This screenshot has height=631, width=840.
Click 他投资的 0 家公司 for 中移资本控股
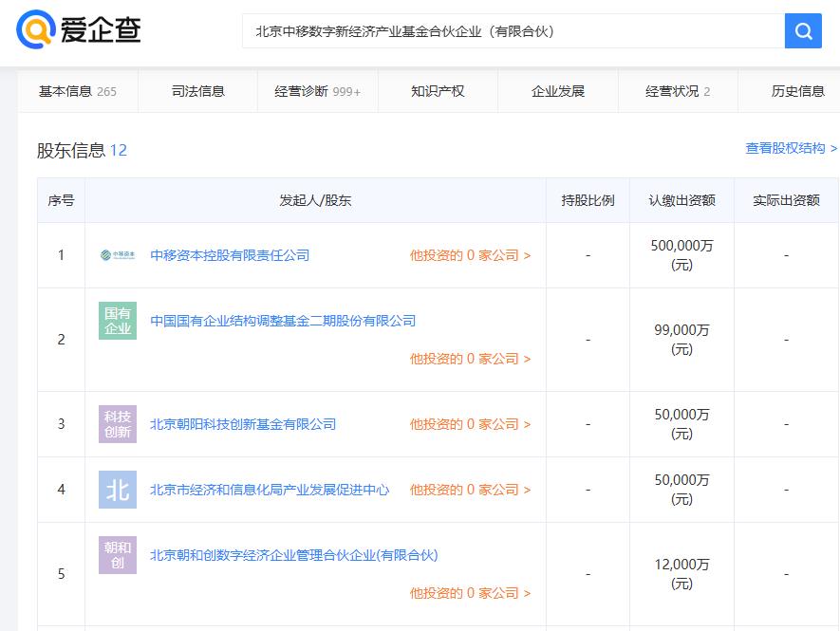click(471, 255)
